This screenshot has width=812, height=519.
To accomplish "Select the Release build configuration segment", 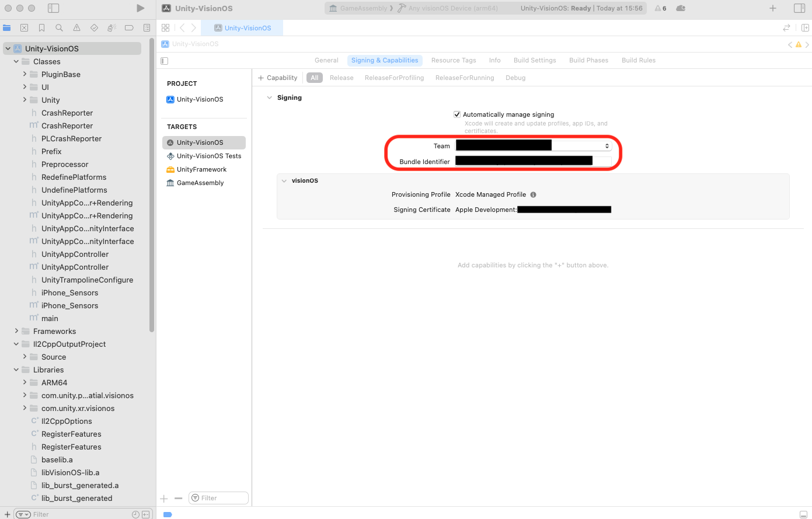I will pos(341,77).
